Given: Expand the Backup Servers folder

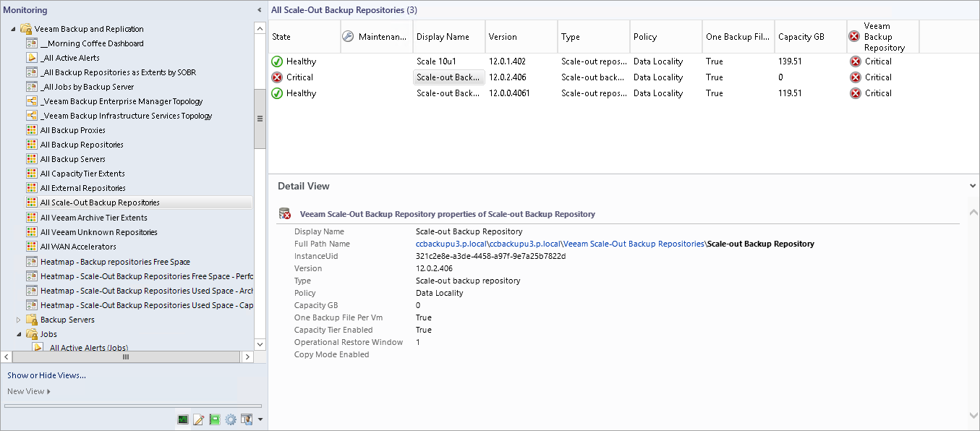Looking at the screenshot, I should [x=19, y=320].
